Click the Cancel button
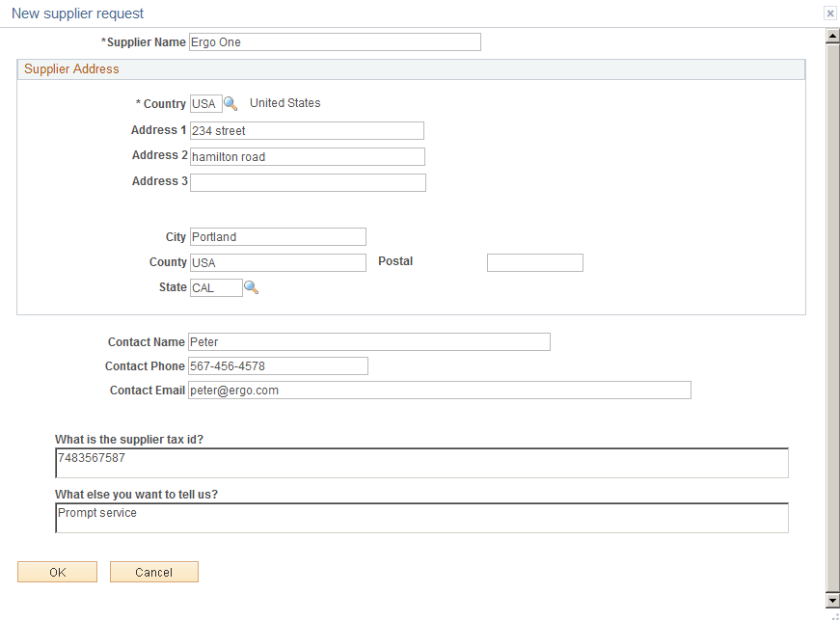Image resolution: width=840 pixels, height=620 pixels. click(153, 572)
